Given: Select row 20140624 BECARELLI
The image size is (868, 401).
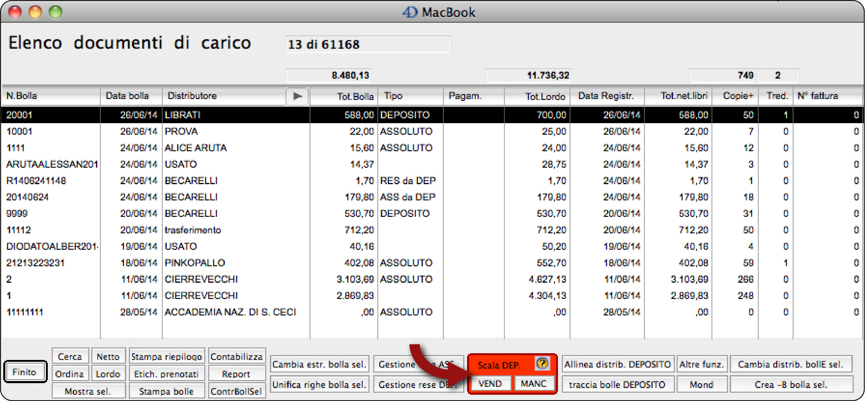Looking at the screenshot, I should pyautogui.click(x=432, y=197).
